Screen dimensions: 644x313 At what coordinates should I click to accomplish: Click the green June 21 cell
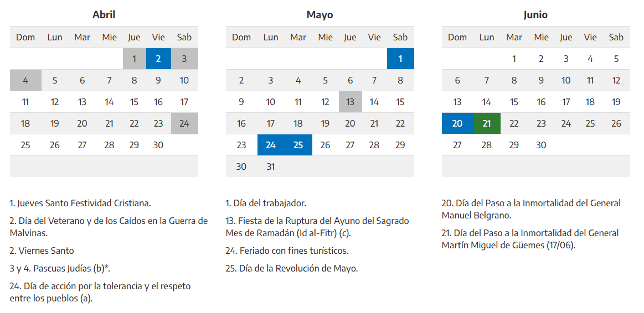(487, 123)
